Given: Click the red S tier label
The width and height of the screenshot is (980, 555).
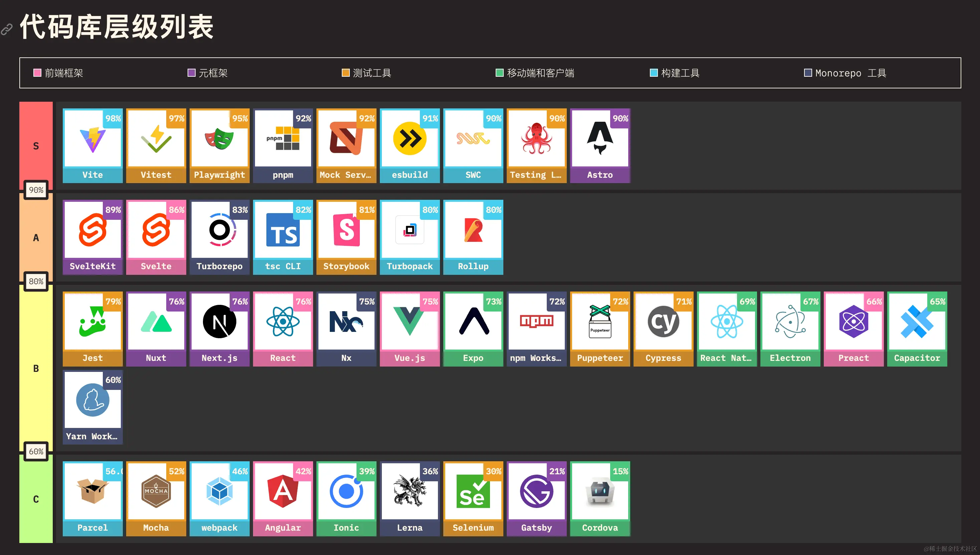Looking at the screenshot, I should click(x=36, y=146).
